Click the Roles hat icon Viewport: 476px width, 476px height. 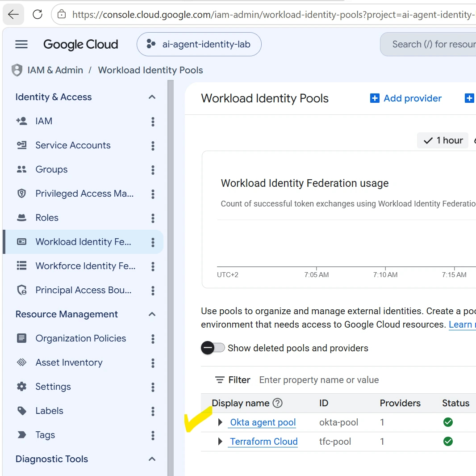point(21,218)
